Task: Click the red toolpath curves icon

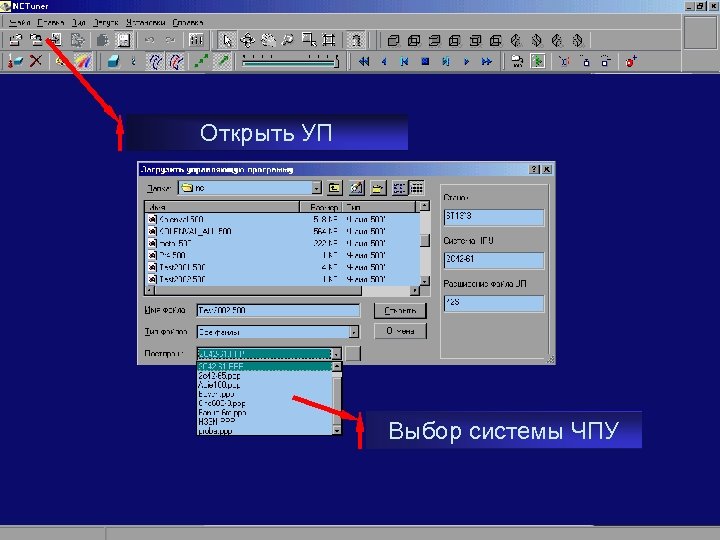Action: click(176, 61)
